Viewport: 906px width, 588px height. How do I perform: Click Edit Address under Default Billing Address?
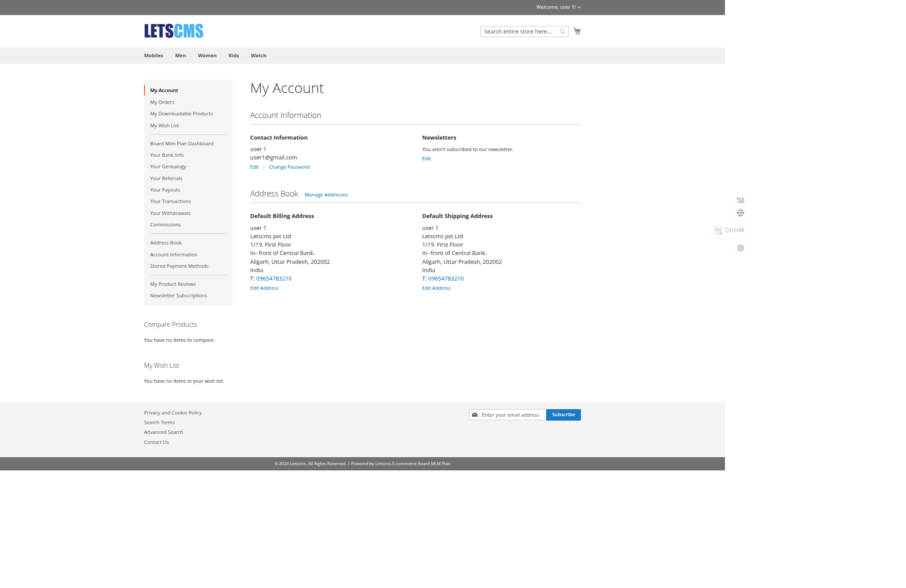(x=264, y=288)
